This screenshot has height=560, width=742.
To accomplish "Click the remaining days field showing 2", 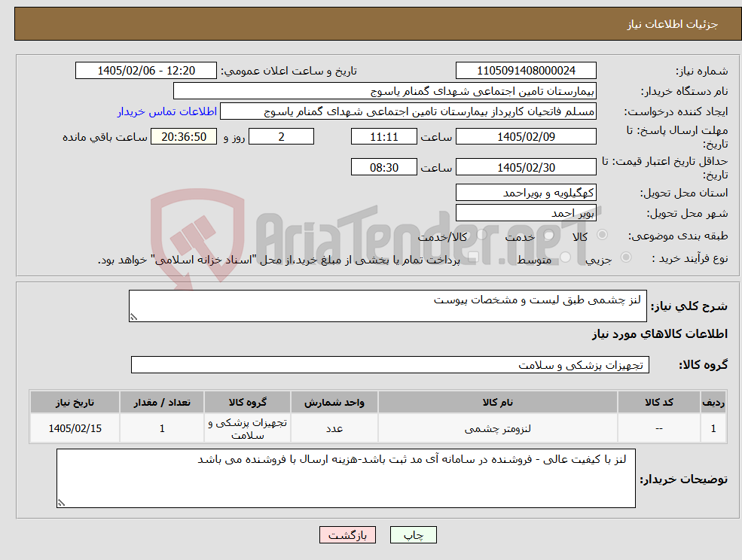I will [281, 137].
